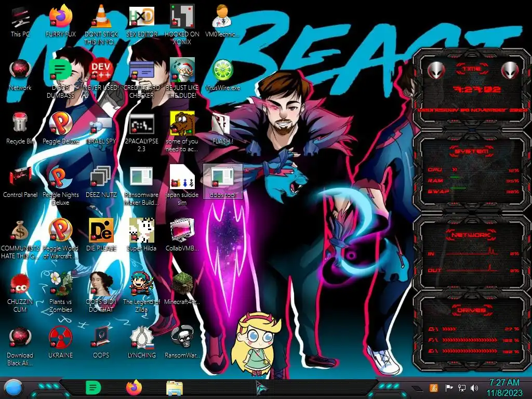
Task: Open the Action Center flag tray icon
Action: pos(449,388)
